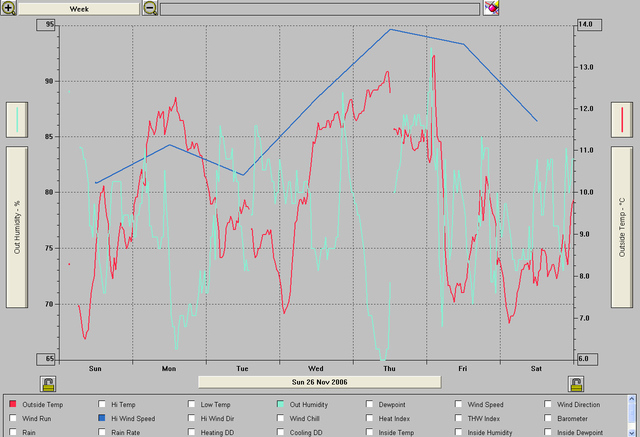
Task: Click the right axis lock icon
Action: [576, 384]
